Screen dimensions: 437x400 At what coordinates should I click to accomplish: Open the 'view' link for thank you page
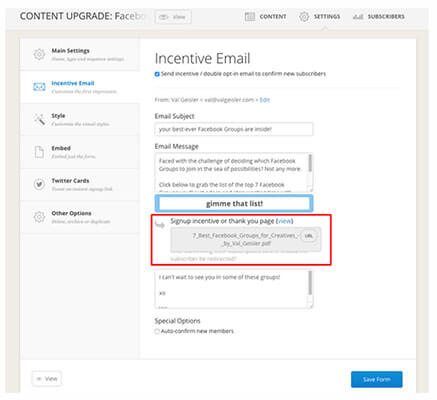284,221
